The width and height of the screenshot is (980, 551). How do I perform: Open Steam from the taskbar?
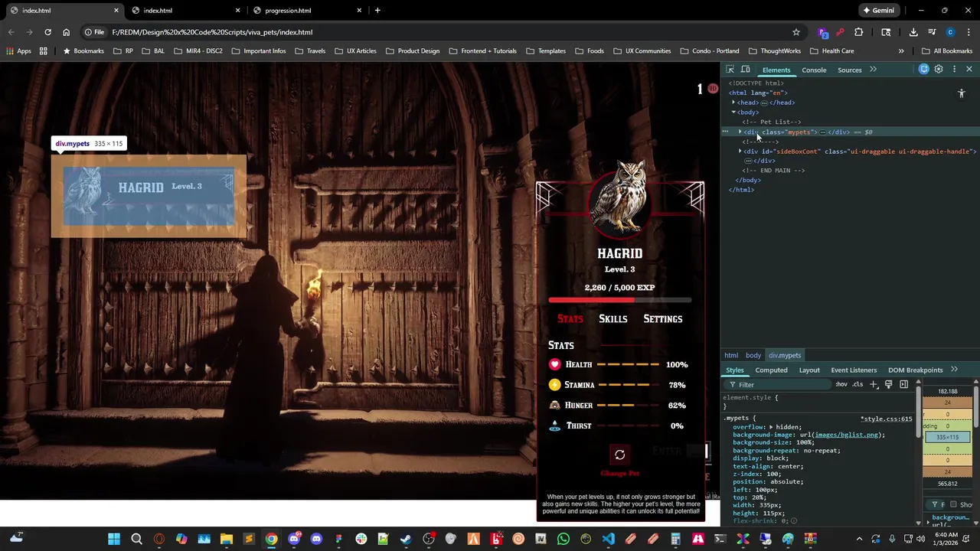pos(406,539)
